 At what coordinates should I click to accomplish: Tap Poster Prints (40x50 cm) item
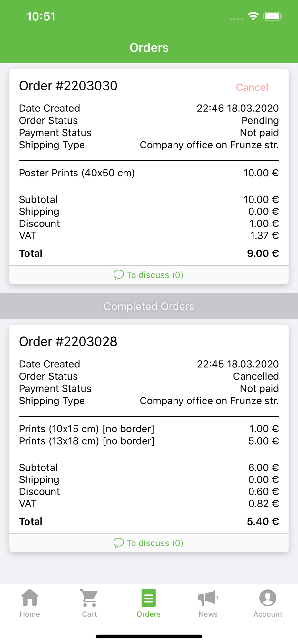click(x=77, y=173)
